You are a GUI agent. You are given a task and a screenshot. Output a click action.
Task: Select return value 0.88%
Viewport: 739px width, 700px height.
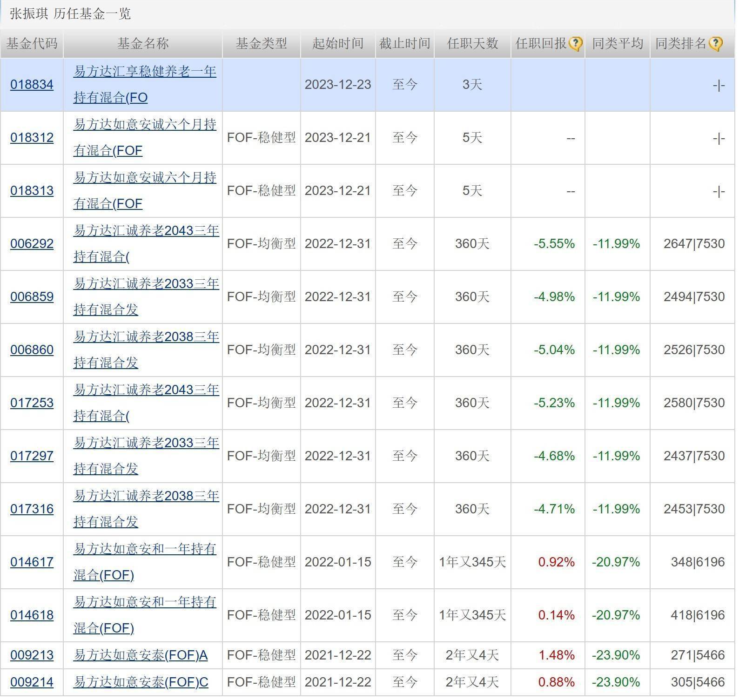point(557,682)
